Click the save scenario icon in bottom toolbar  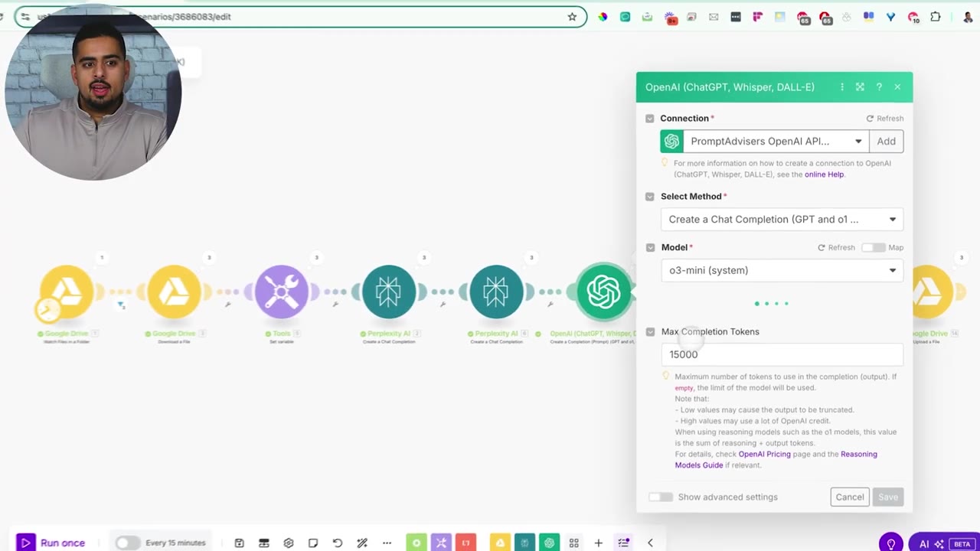pyautogui.click(x=239, y=543)
